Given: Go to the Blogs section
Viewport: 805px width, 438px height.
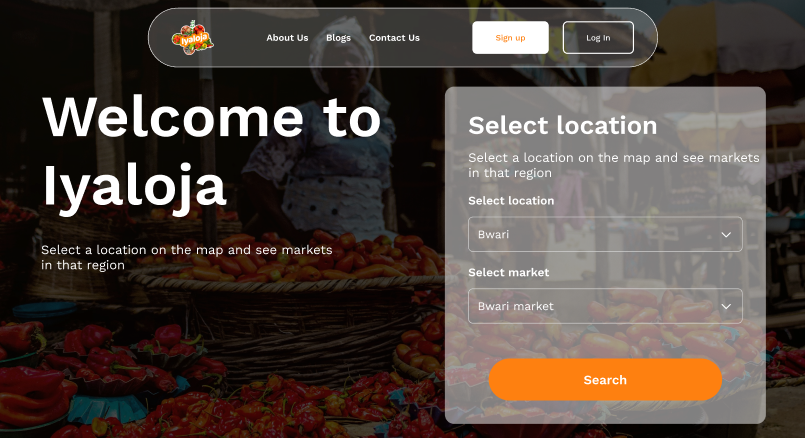Looking at the screenshot, I should point(338,37).
